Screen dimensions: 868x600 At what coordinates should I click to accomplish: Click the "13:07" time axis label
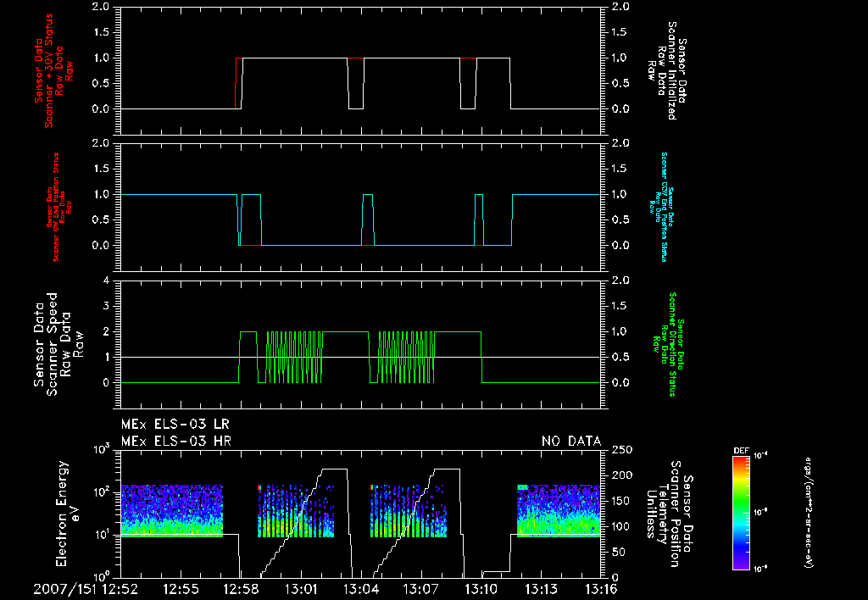(x=421, y=589)
